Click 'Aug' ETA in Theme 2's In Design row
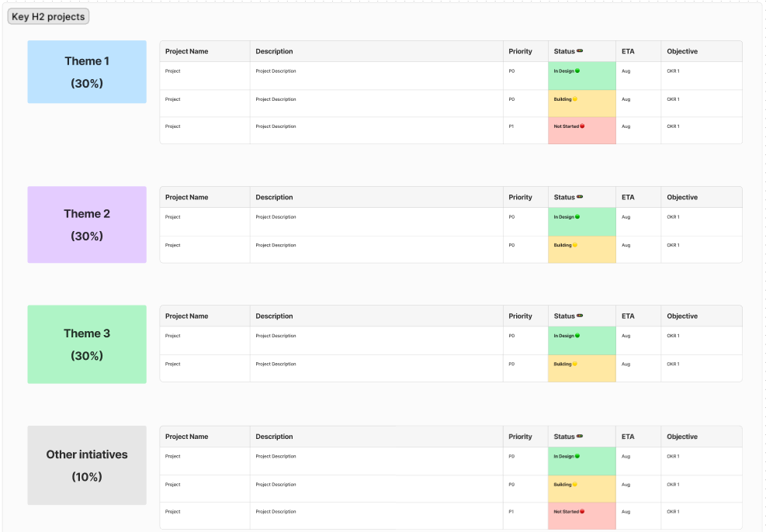Viewport: 766px width, 532px height. click(x=626, y=217)
